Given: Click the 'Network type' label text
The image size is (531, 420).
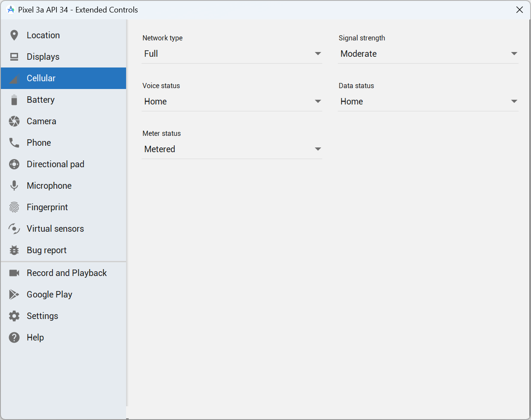Looking at the screenshot, I should pyautogui.click(x=162, y=38).
